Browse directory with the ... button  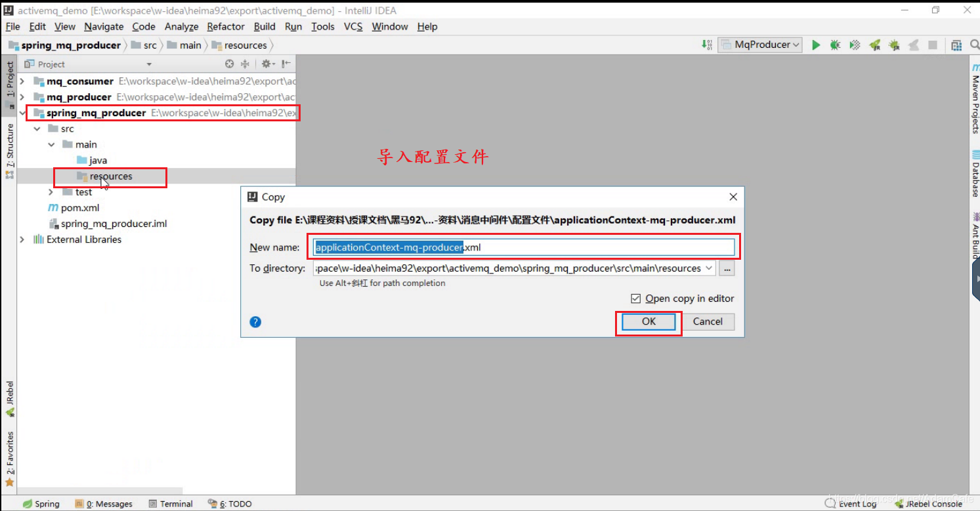click(x=727, y=268)
